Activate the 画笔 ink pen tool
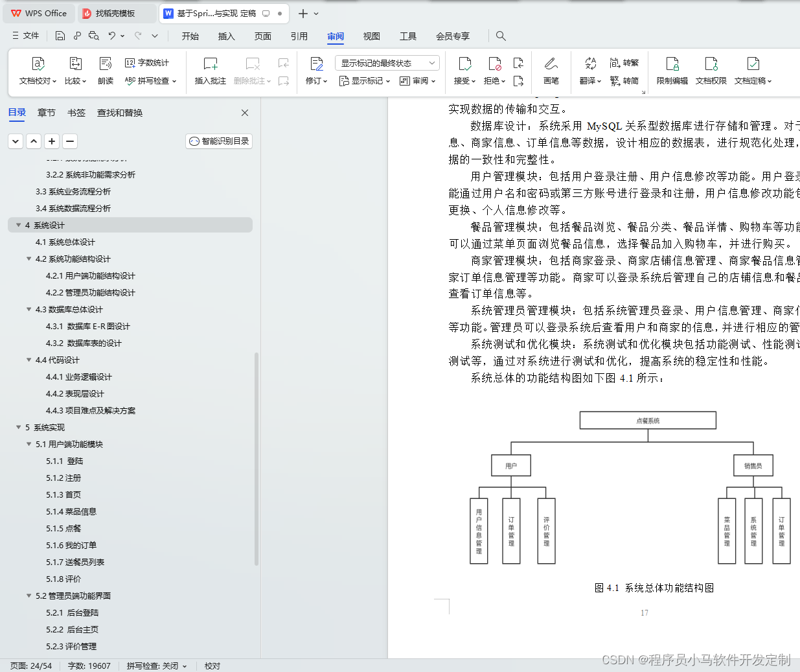This screenshot has width=800, height=672. tap(551, 71)
